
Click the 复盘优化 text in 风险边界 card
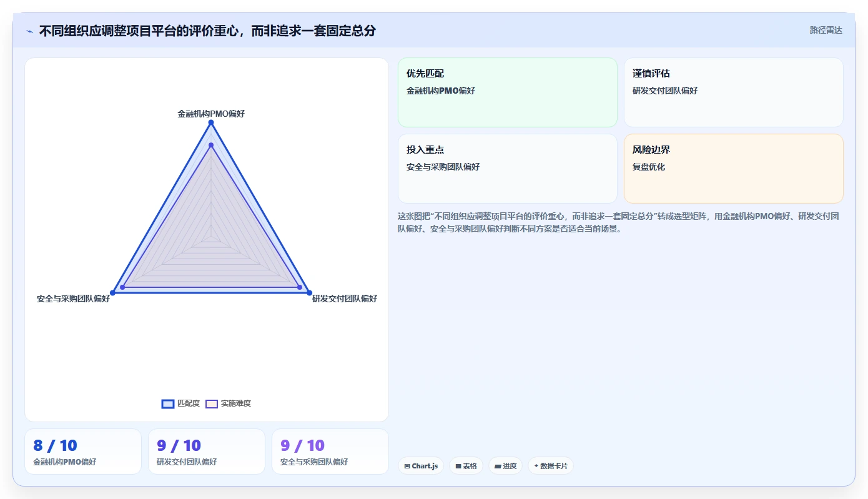coord(649,167)
